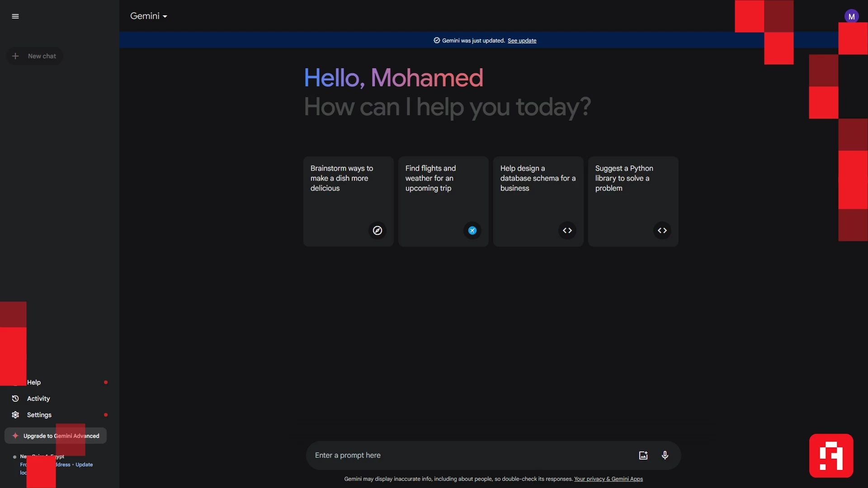868x488 pixels.
Task: Click the code icon on the Python library card
Action: point(662,230)
